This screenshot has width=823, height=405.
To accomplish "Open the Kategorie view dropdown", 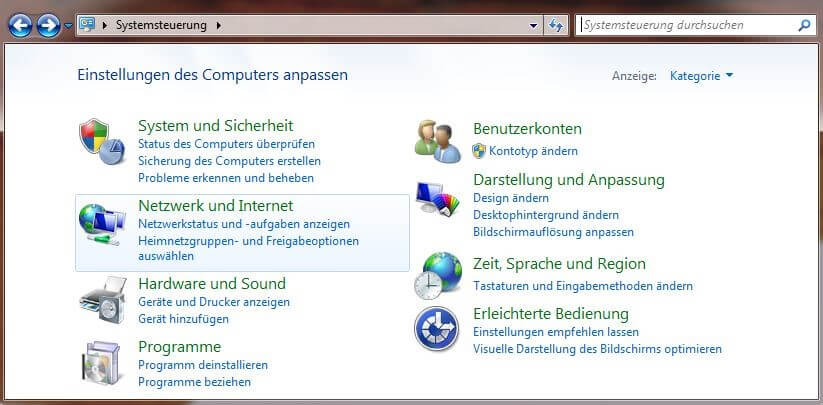I will click(701, 76).
